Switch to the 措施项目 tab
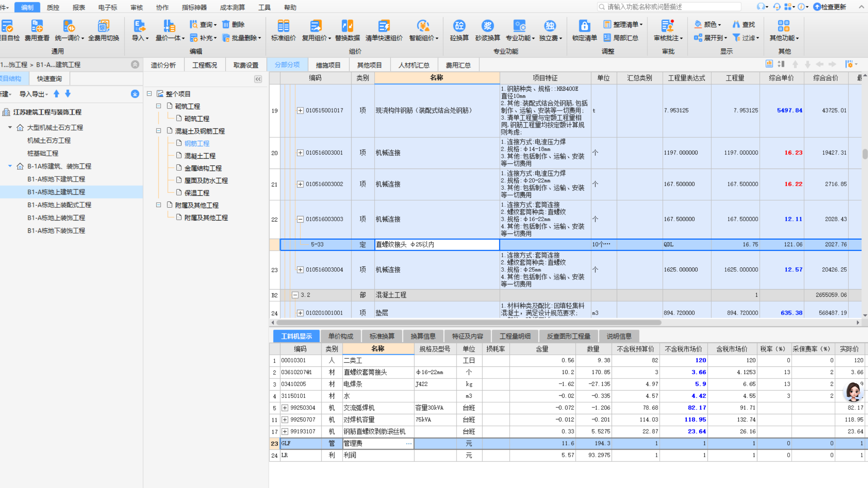This screenshot has width=868, height=488. pyautogui.click(x=328, y=65)
